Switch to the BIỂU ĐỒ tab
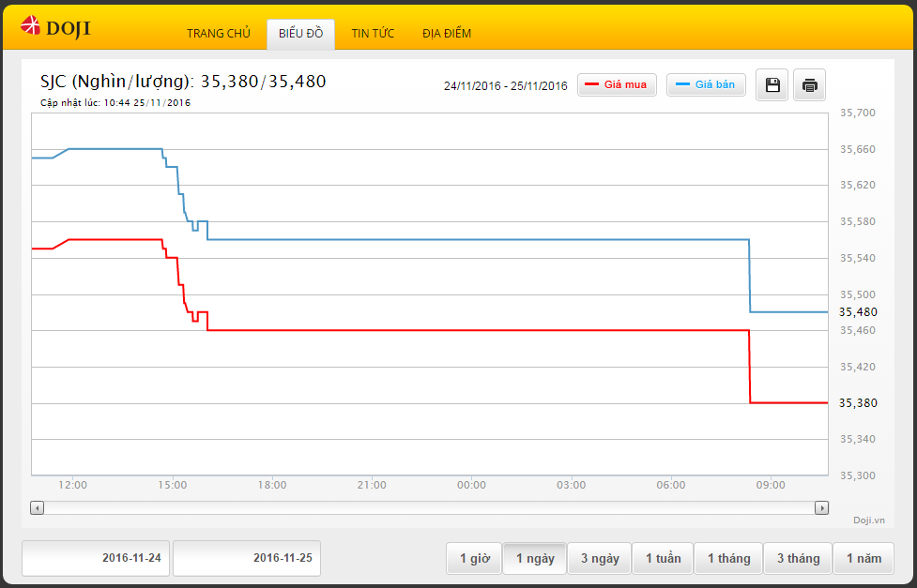The image size is (917, 588). 300,34
